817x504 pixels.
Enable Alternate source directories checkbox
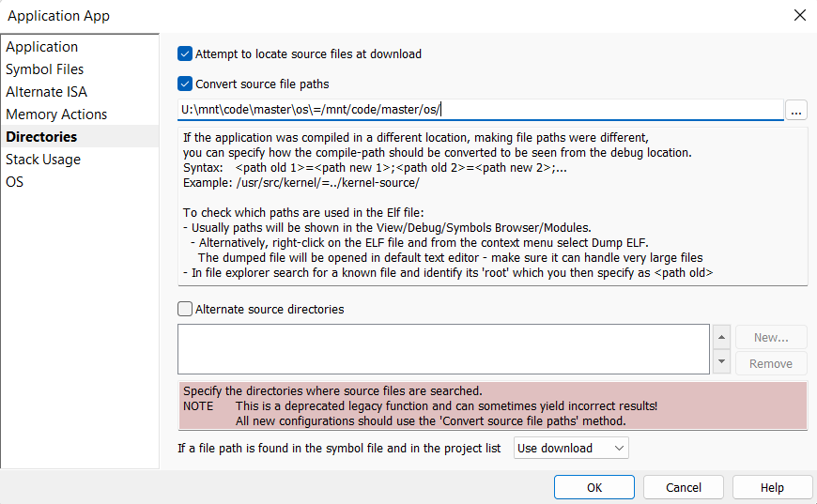coord(185,309)
